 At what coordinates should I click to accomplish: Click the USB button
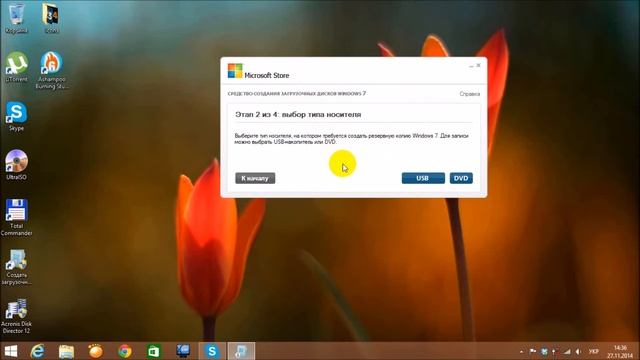(x=423, y=178)
